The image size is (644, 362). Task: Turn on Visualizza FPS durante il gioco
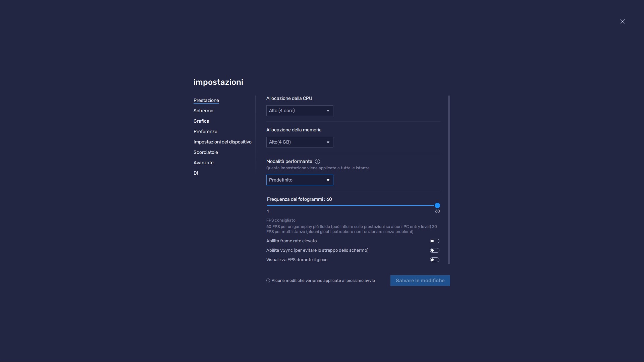(x=435, y=260)
